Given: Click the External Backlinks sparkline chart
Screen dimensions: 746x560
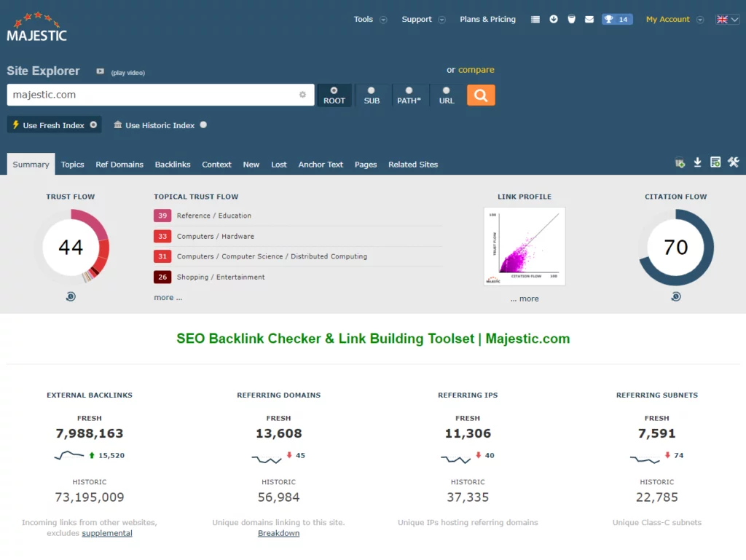Looking at the screenshot, I should 69,455.
